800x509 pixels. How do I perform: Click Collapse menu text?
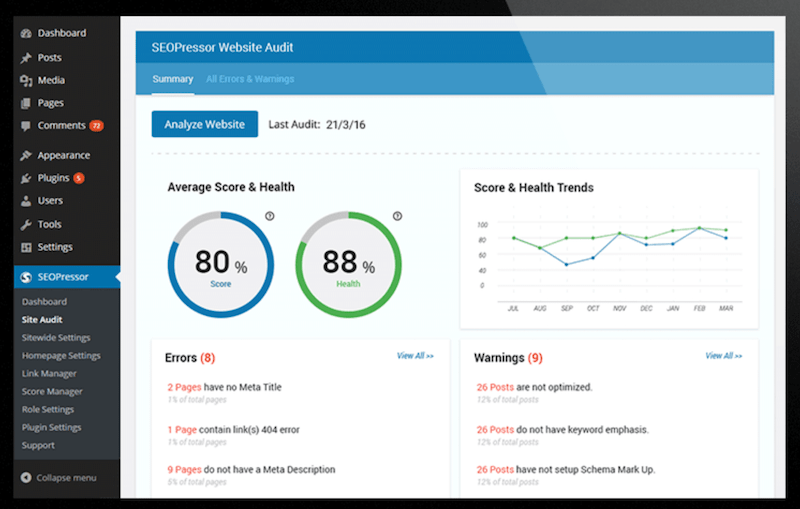pos(66,478)
